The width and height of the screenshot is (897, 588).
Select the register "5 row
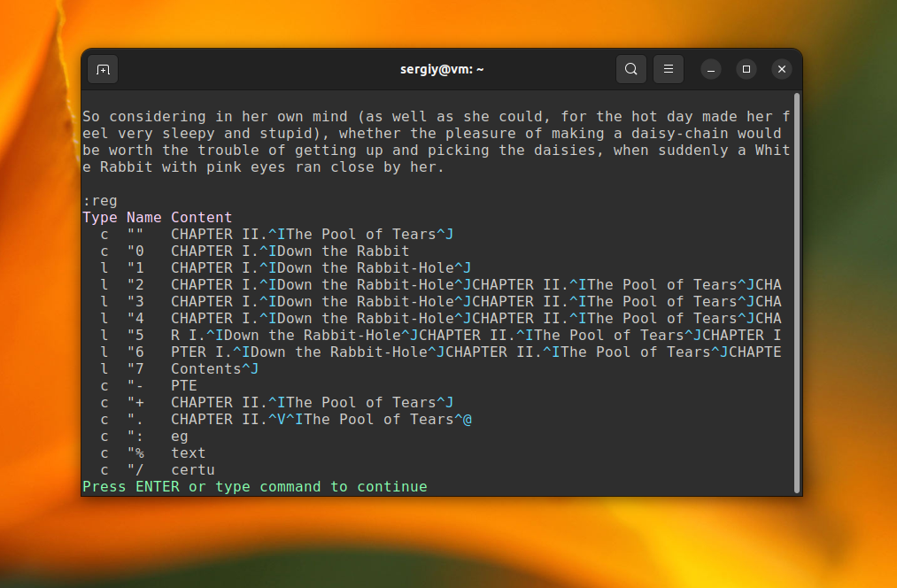pyautogui.click(x=440, y=336)
